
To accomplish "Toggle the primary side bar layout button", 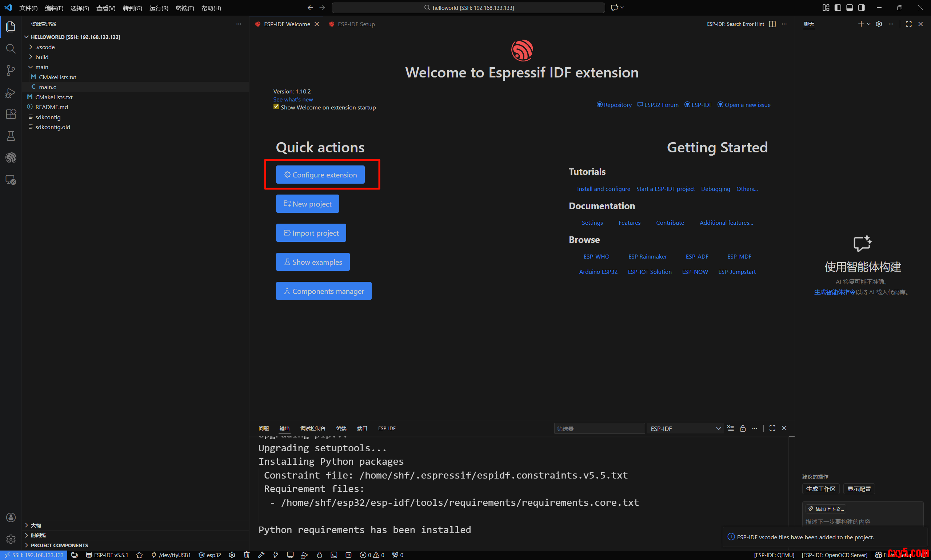I will pyautogui.click(x=838, y=8).
